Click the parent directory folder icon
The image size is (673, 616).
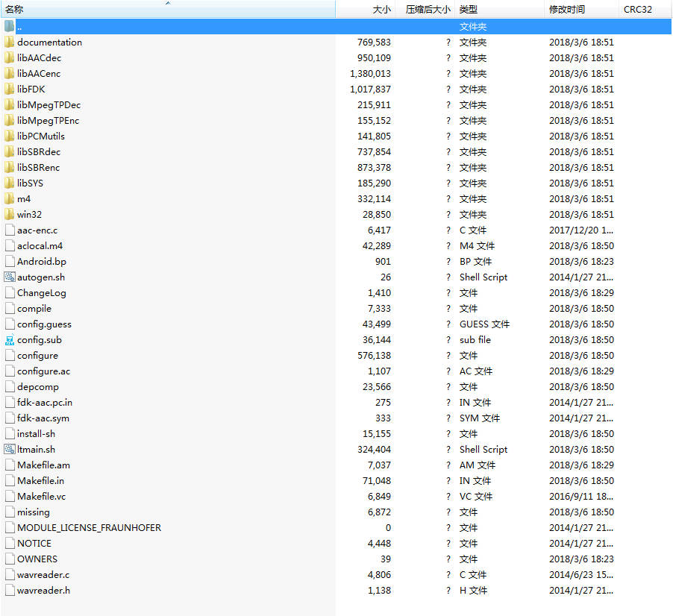10,27
